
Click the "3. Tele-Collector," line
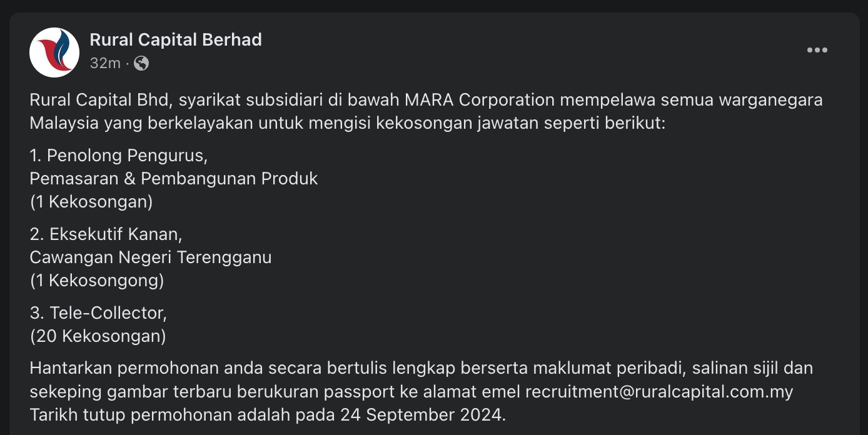tap(98, 312)
